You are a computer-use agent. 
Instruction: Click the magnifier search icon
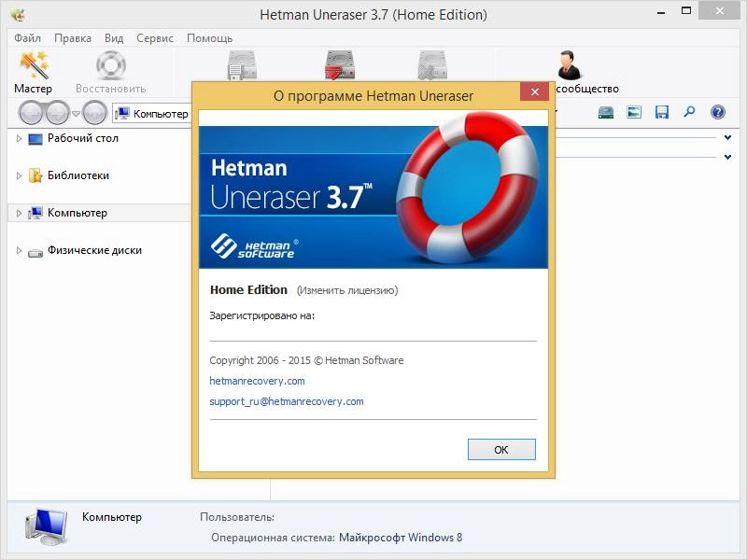point(689,112)
